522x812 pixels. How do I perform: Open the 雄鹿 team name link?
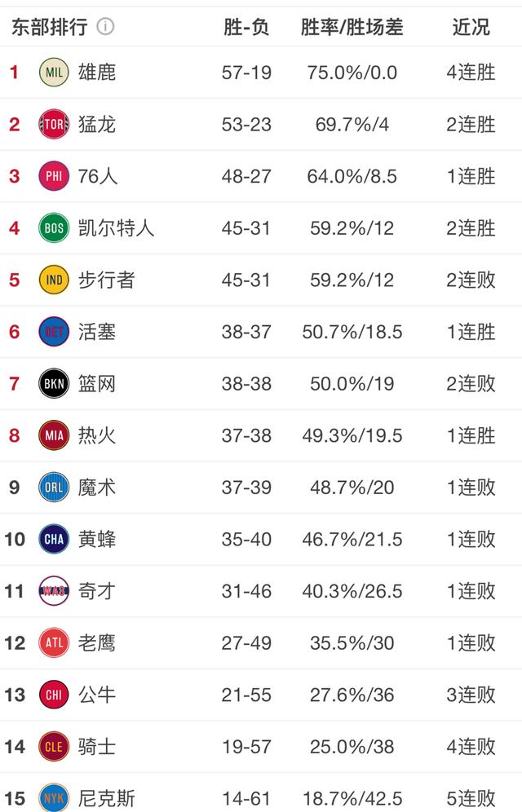pos(97,72)
